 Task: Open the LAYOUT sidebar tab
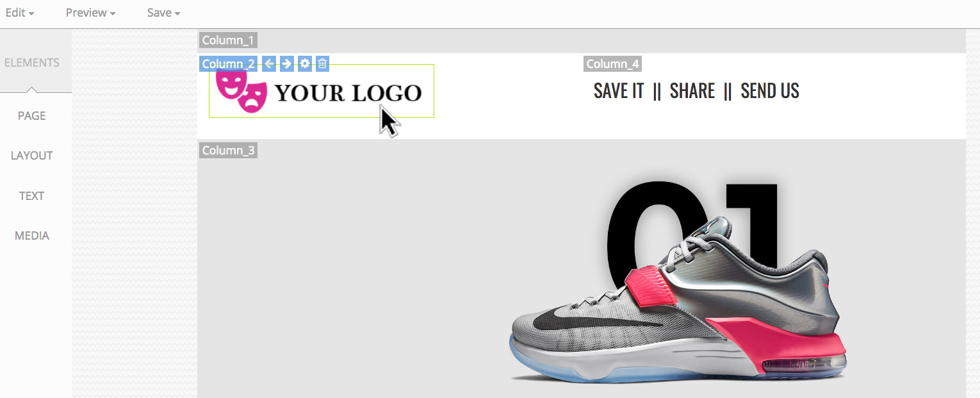coord(32,156)
